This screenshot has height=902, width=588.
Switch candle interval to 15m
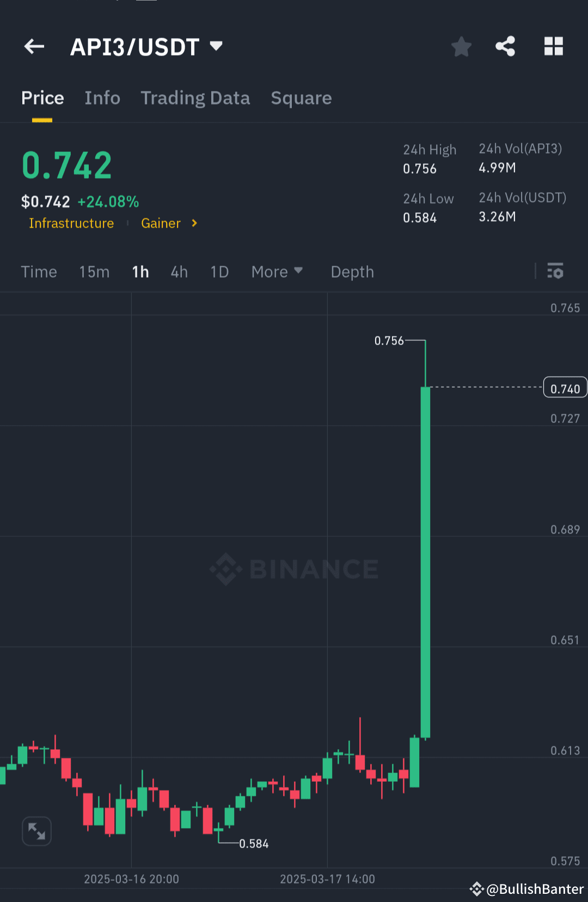click(x=94, y=272)
